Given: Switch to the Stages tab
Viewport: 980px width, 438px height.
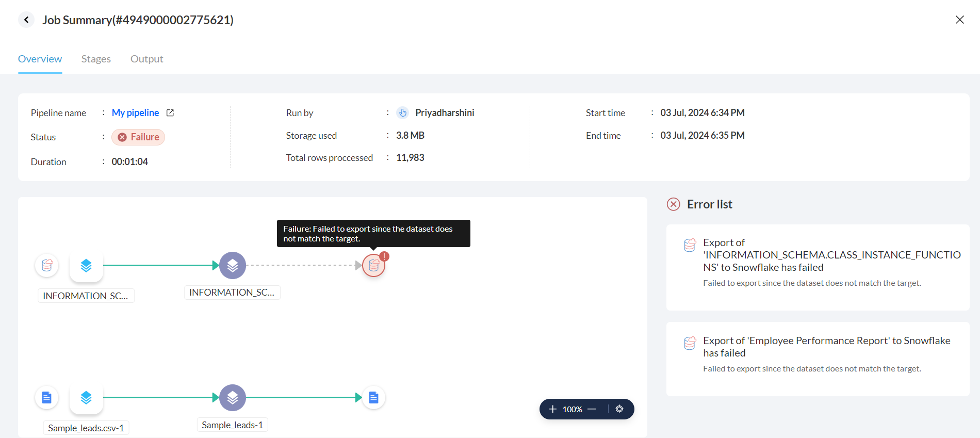Looking at the screenshot, I should [96, 59].
